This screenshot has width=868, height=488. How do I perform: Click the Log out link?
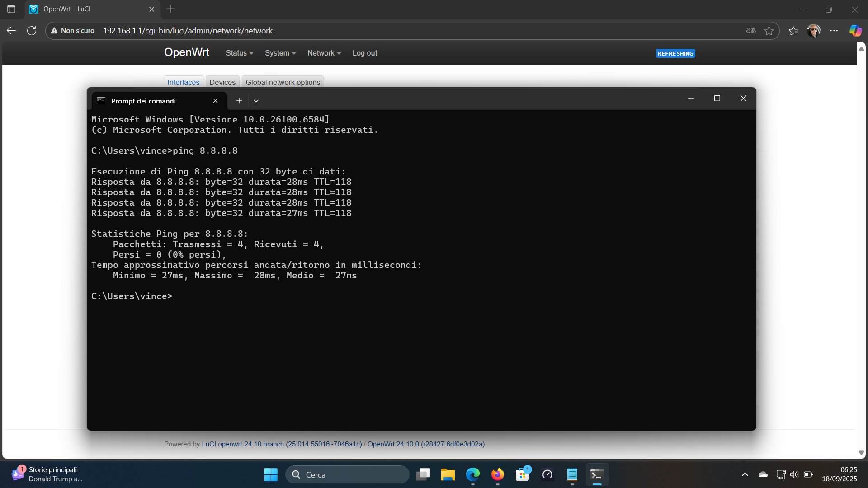(364, 53)
